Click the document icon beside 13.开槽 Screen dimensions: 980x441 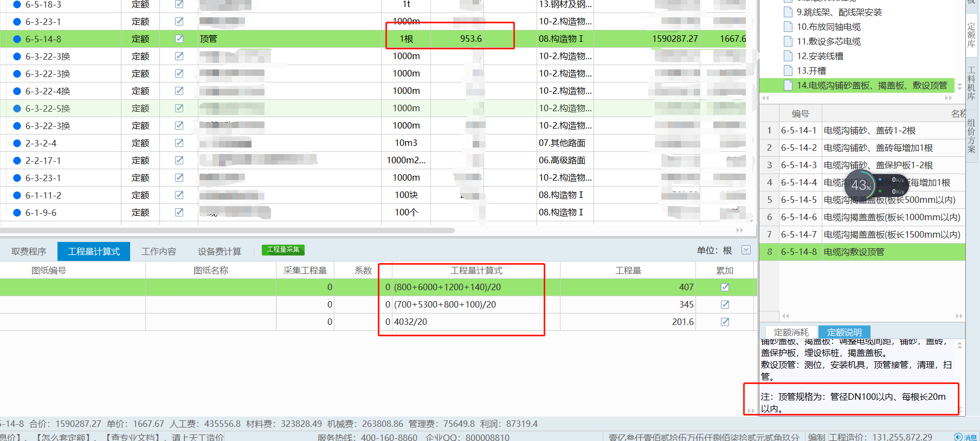tap(788, 71)
